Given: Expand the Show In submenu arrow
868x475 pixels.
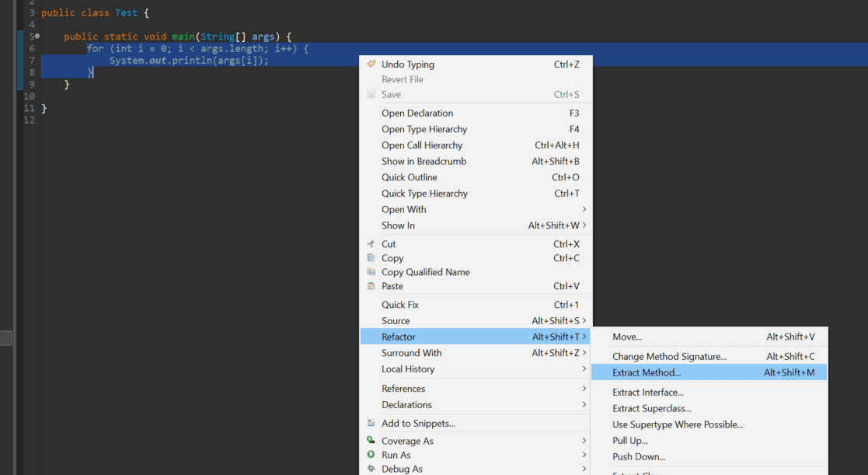Looking at the screenshot, I should click(x=584, y=225).
